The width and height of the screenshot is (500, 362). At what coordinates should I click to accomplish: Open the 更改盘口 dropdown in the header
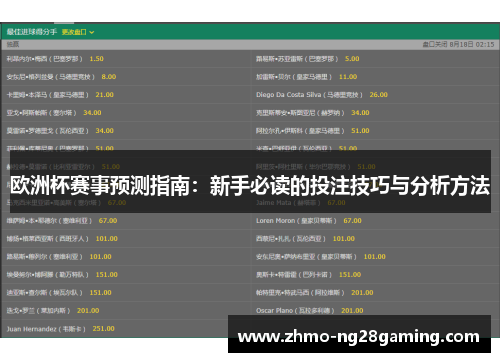(78, 32)
